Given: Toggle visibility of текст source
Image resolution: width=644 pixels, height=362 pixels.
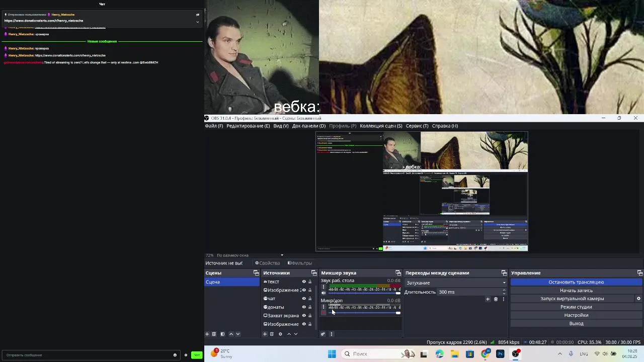Looking at the screenshot, I should click(304, 282).
